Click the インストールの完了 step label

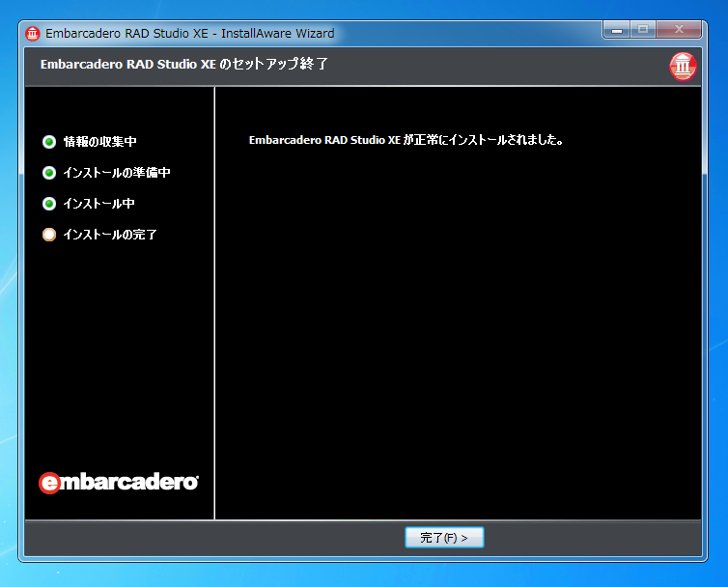click(110, 235)
